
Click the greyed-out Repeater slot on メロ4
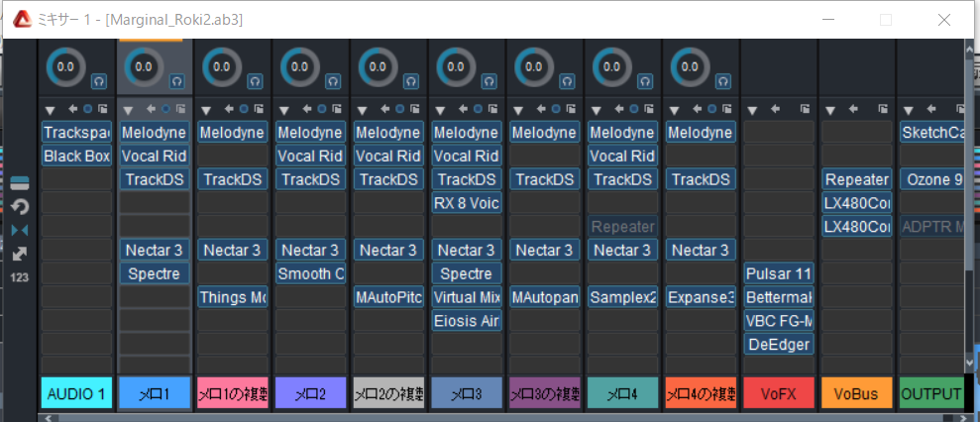(x=622, y=227)
